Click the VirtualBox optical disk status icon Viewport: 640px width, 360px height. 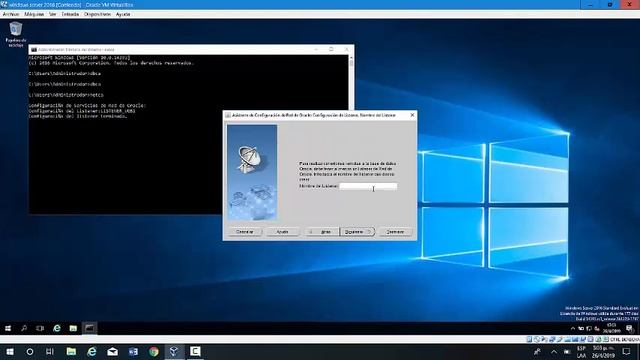point(537,339)
